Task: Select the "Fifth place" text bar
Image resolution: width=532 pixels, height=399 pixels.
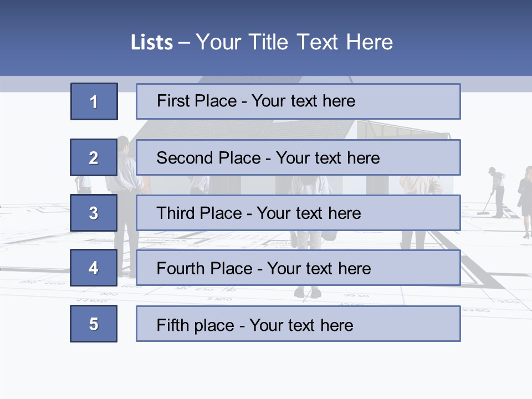Action: click(x=298, y=324)
